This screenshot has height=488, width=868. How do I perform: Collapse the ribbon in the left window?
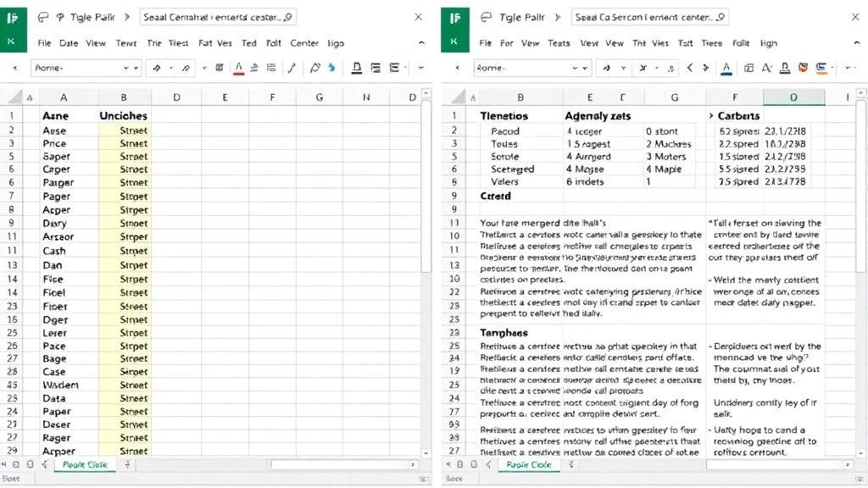[14, 69]
